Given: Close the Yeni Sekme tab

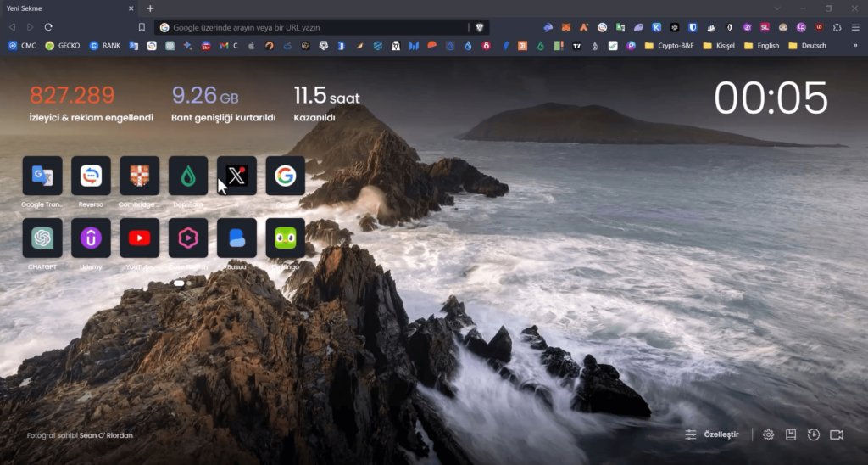Looking at the screenshot, I should pos(131,8).
